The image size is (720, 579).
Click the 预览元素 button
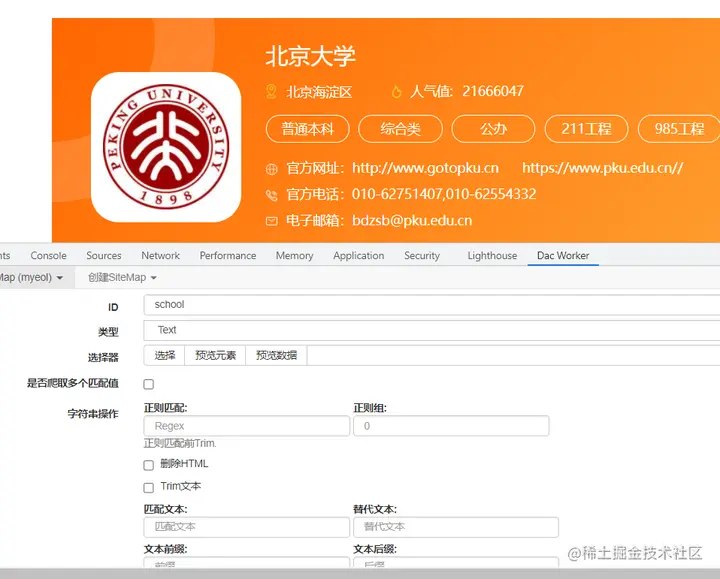point(215,355)
